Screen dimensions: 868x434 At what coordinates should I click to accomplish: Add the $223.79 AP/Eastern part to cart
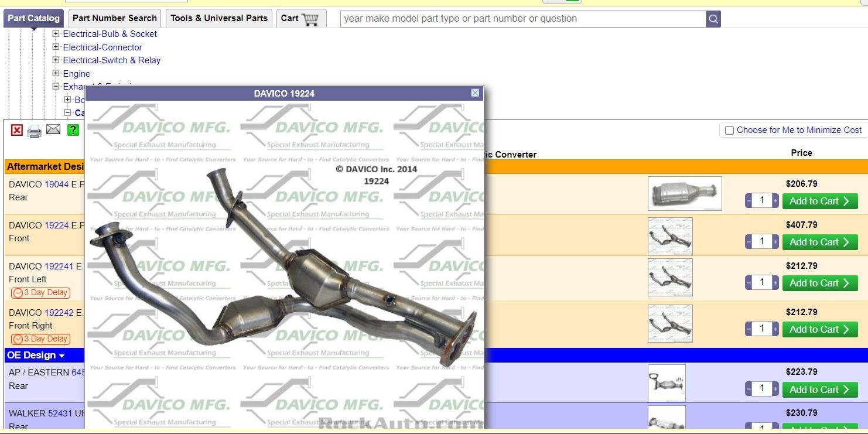point(820,389)
